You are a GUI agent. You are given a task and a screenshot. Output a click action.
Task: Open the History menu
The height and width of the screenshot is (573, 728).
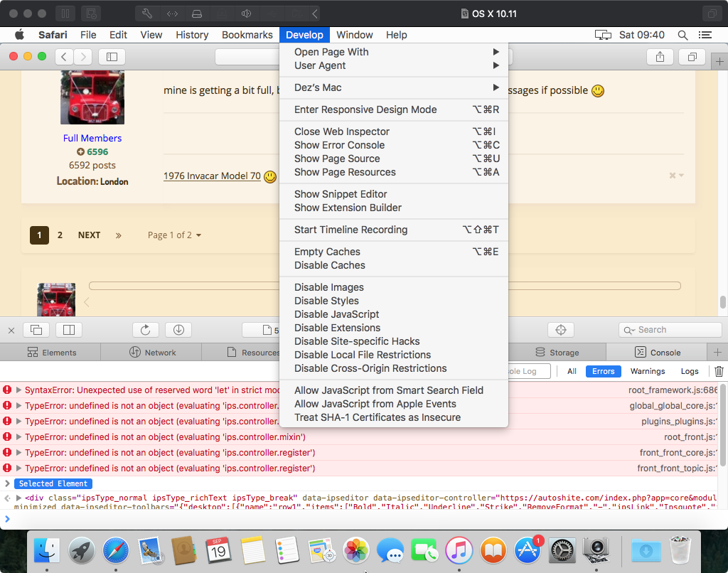pos(192,35)
